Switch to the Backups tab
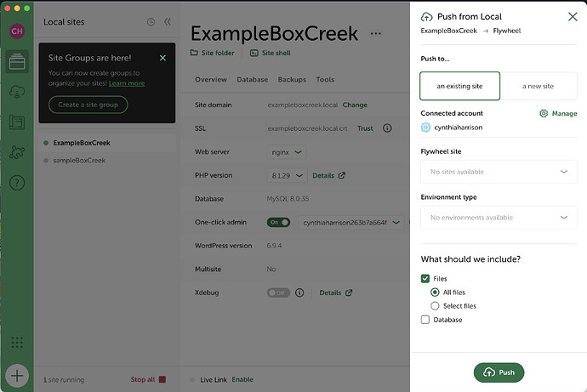The height and width of the screenshot is (392, 587). (x=292, y=79)
